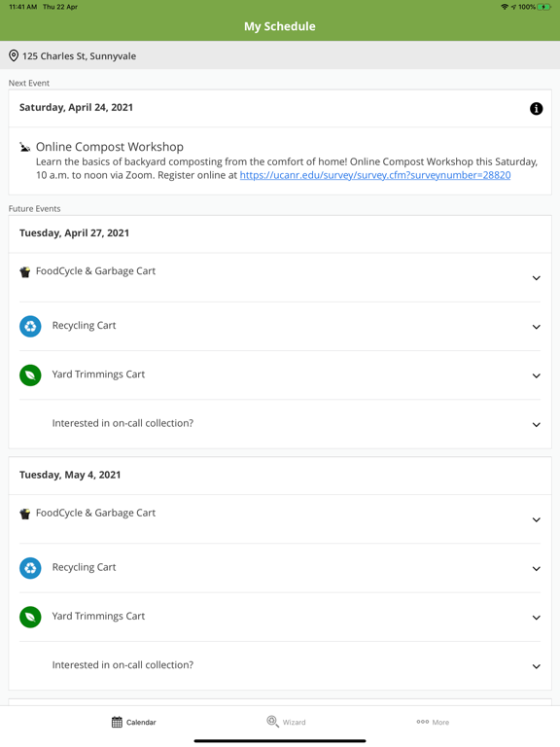Image resolution: width=560 pixels, height=747 pixels.
Task: Tap the green Yard Trimmings leaf icon under April 27
Action: click(30, 374)
